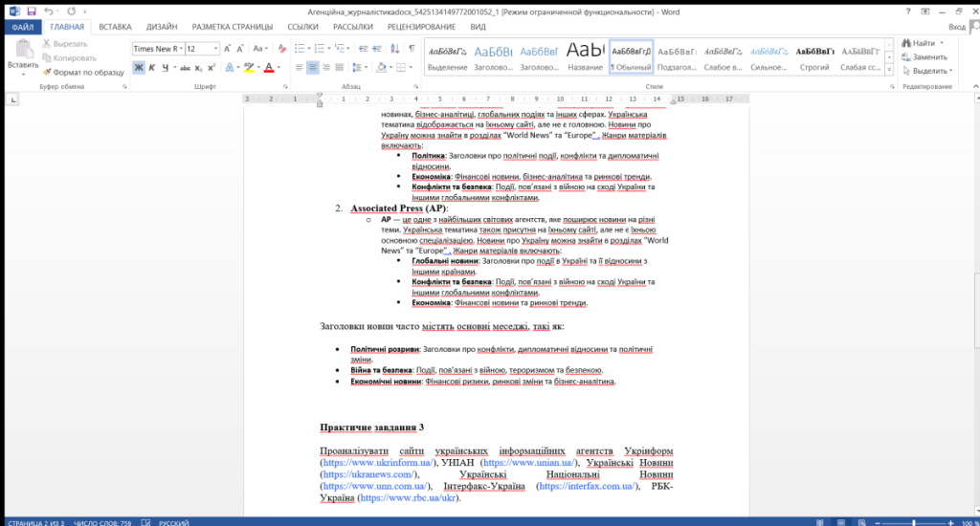This screenshot has height=526, width=980.
Task: Click the sort (A-Z) icon
Action: 395,49
